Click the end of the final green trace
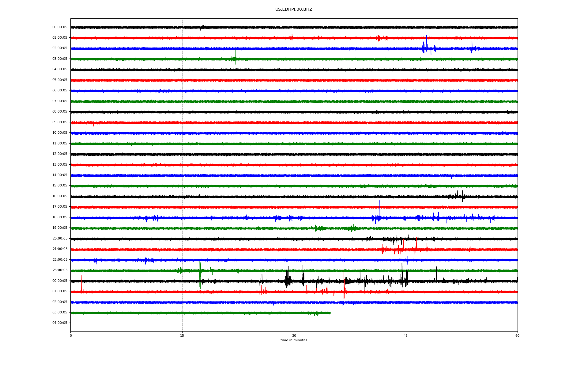This screenshot has width=588, height=368. point(330,313)
